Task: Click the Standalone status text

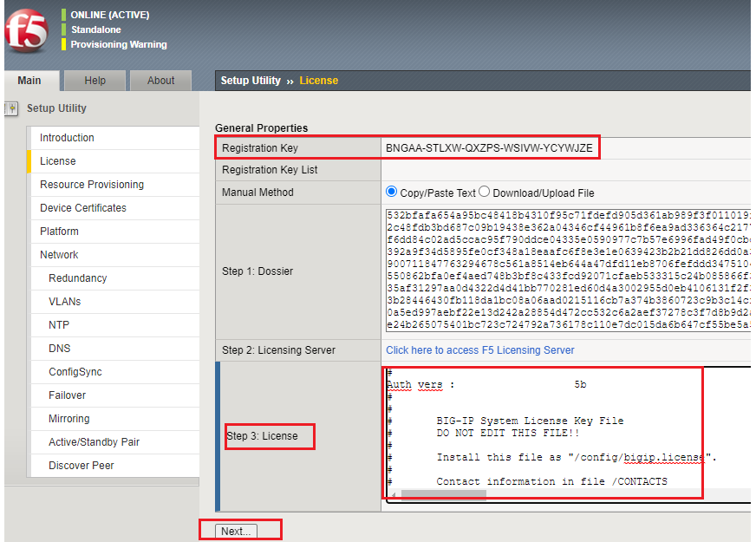Action: [x=96, y=29]
